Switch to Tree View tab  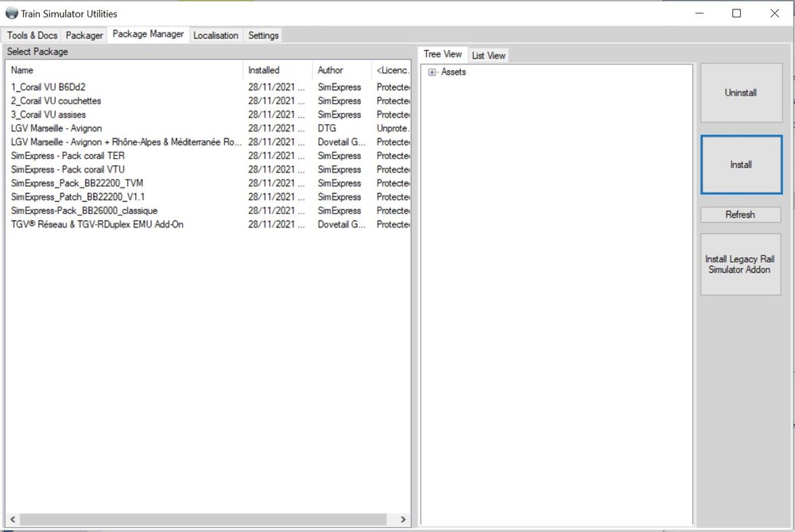(x=443, y=54)
